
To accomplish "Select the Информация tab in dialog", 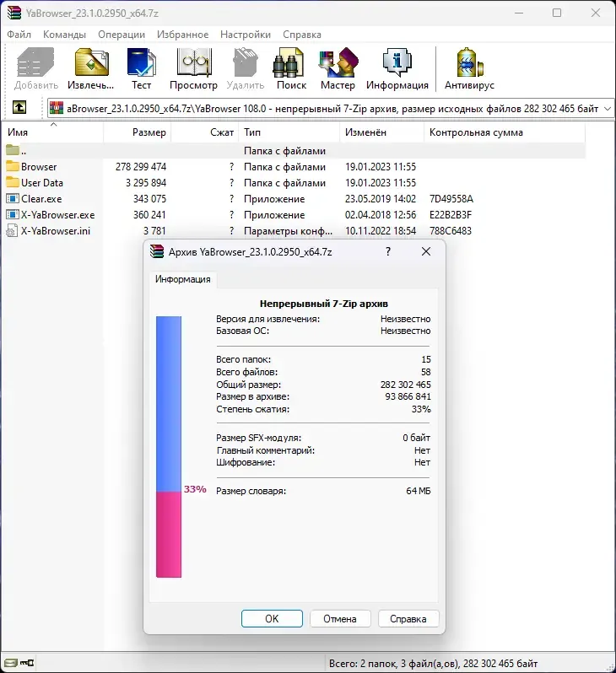I will click(183, 279).
